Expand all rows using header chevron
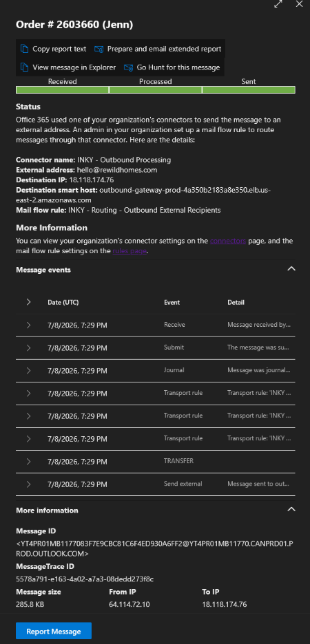The width and height of the screenshot is (310, 644). pyautogui.click(x=28, y=302)
